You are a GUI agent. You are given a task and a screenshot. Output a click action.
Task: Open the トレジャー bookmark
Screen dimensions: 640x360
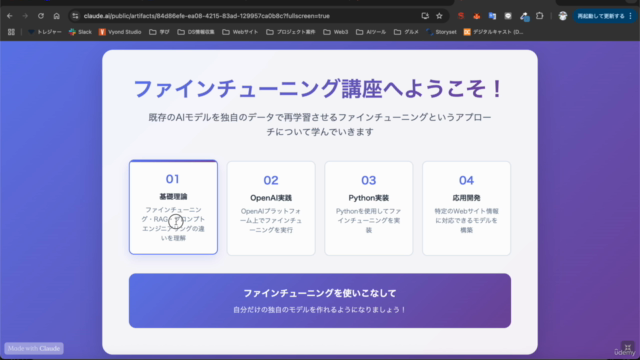[44, 32]
